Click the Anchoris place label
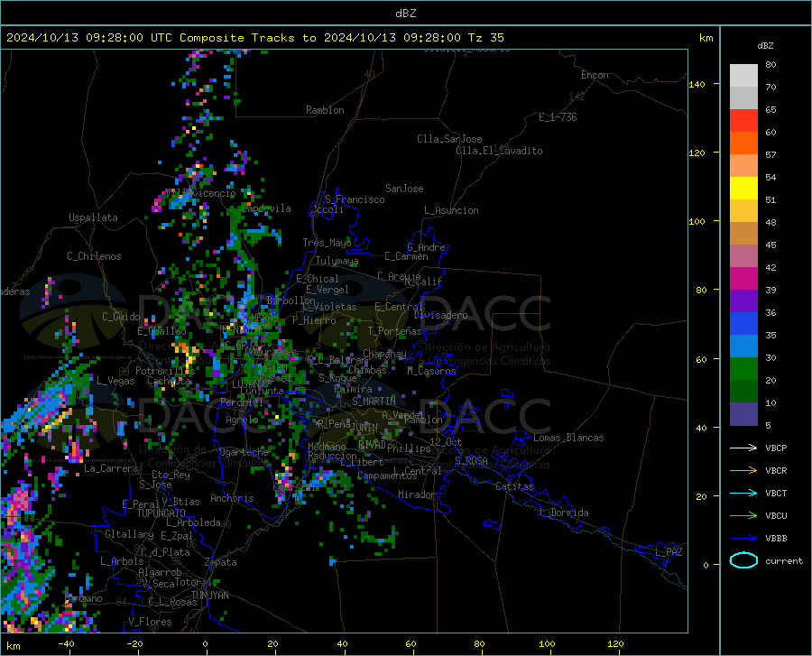The image size is (812, 656). coord(232,498)
